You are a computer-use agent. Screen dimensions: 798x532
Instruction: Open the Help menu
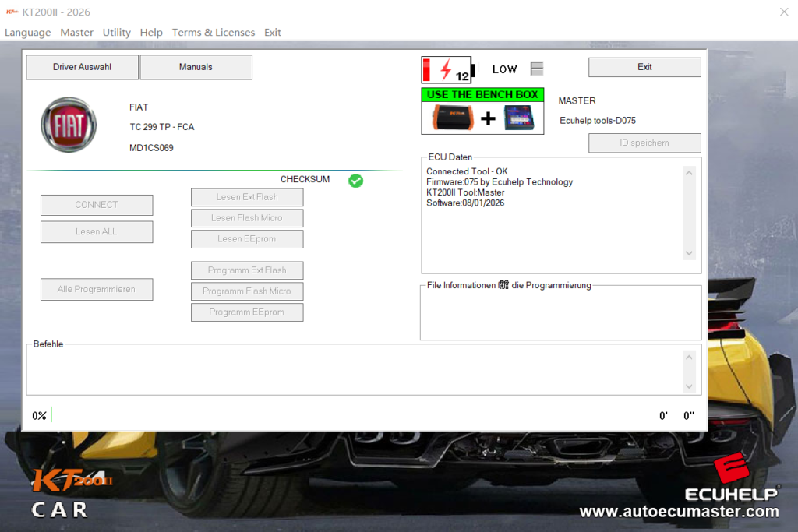pos(151,33)
